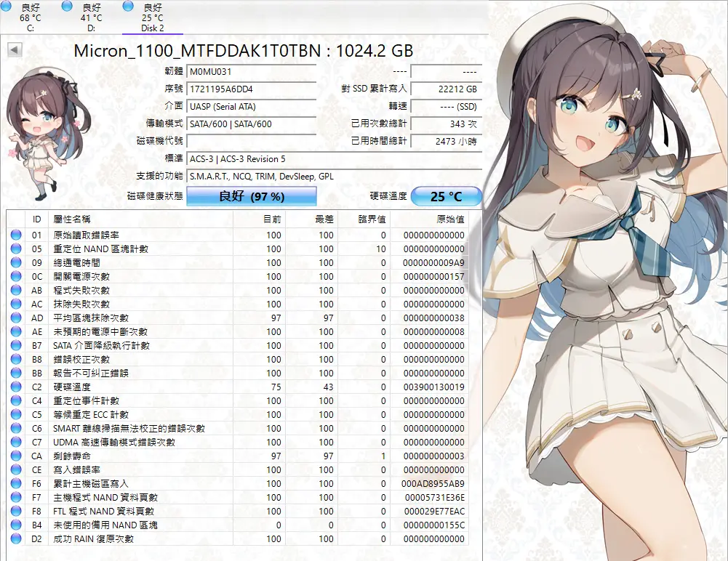Click the firmware field M0MU031
The height and width of the screenshot is (561, 728).
click(251, 72)
